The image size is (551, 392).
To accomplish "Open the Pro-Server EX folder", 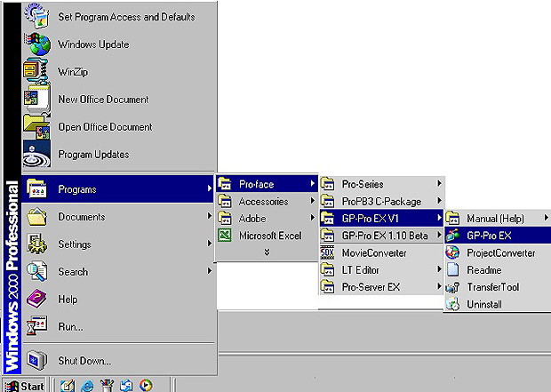I will (x=381, y=287).
